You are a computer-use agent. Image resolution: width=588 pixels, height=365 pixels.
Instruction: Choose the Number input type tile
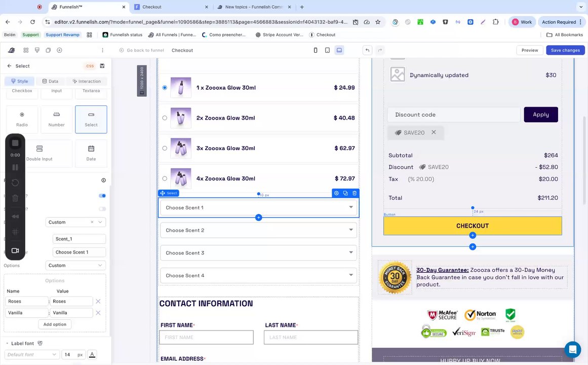point(57,120)
